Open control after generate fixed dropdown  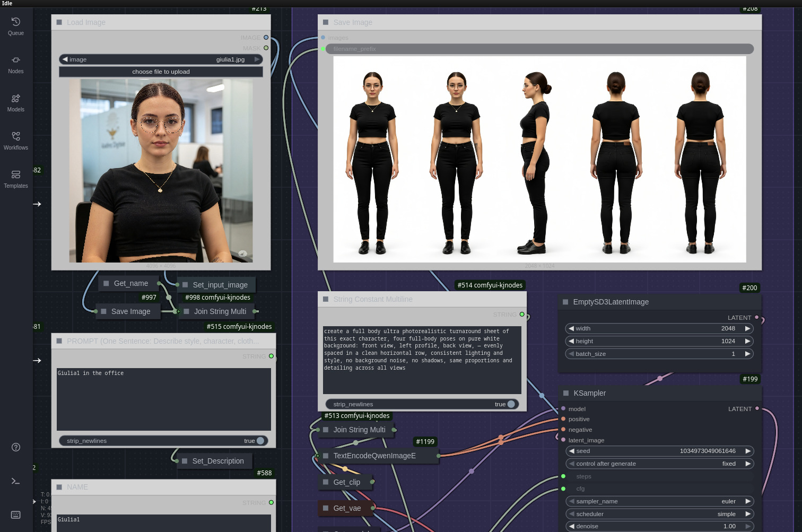pyautogui.click(x=659, y=464)
